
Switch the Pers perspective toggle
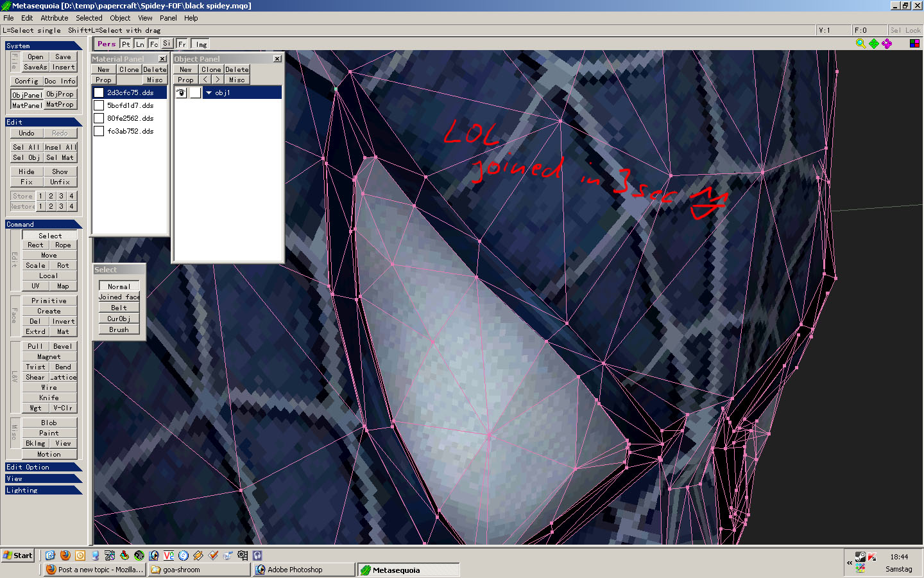point(107,44)
